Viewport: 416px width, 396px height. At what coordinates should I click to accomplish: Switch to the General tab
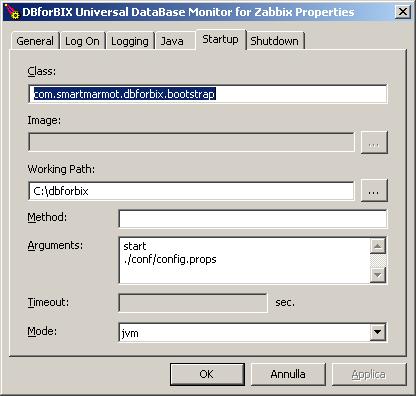click(x=35, y=41)
